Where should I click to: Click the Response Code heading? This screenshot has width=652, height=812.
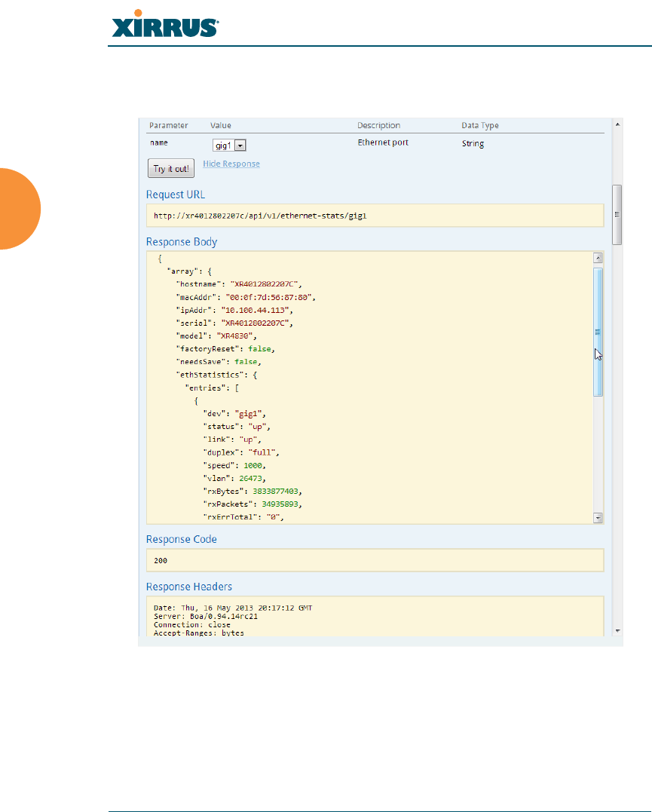[181, 539]
